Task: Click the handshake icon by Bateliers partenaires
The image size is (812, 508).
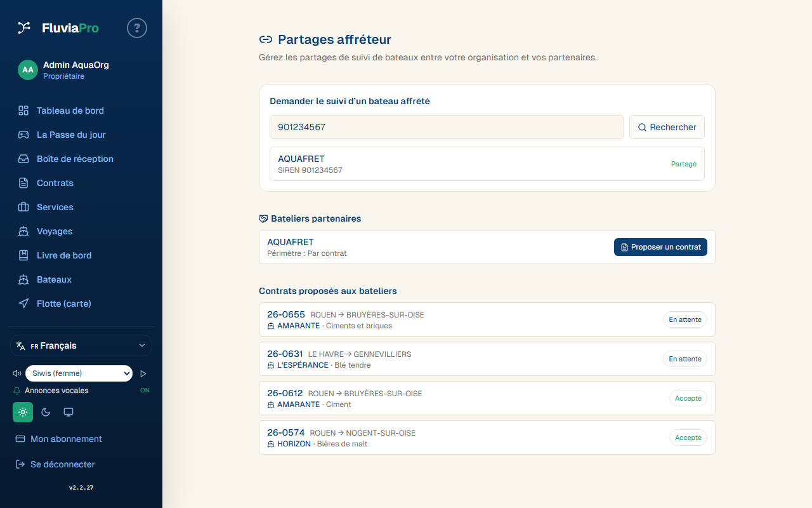Action: [263, 218]
